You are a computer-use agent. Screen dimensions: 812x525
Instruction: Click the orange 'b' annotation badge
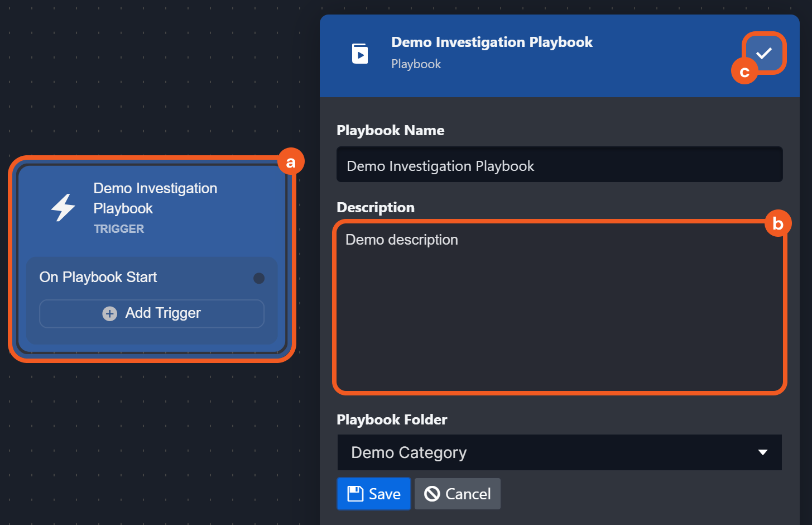(778, 223)
